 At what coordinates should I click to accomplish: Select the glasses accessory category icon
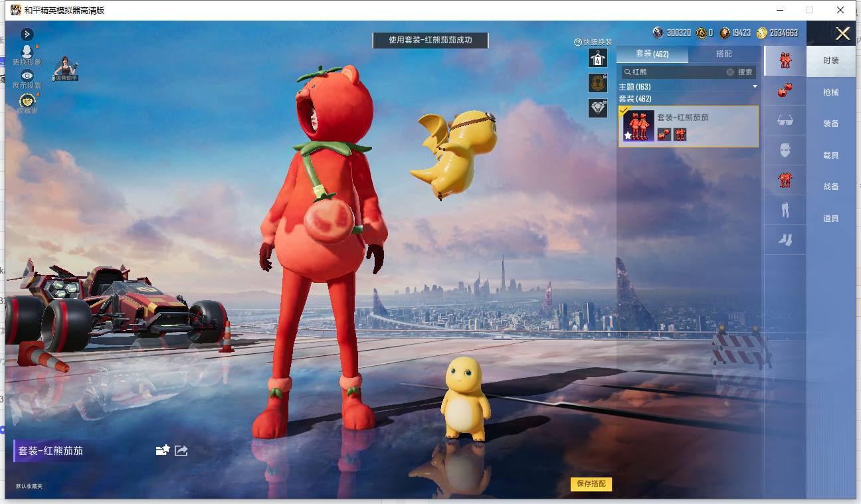(x=785, y=120)
